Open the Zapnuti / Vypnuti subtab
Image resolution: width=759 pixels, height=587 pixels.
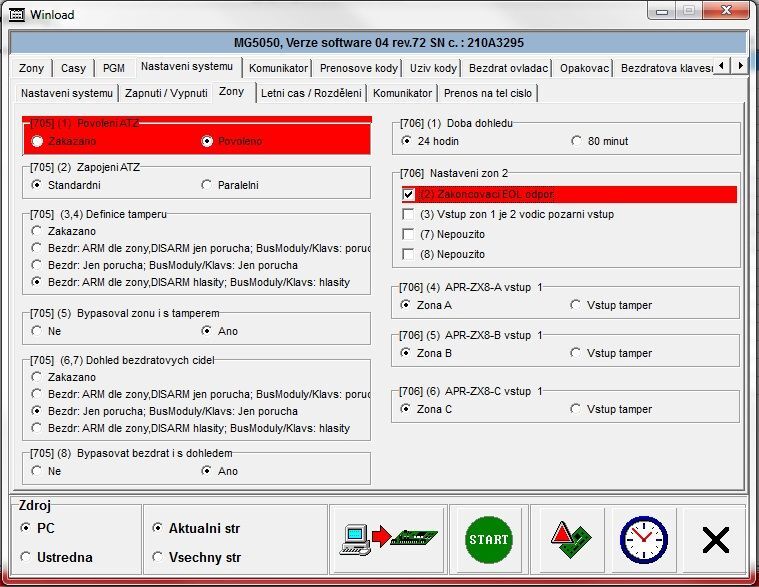point(165,93)
